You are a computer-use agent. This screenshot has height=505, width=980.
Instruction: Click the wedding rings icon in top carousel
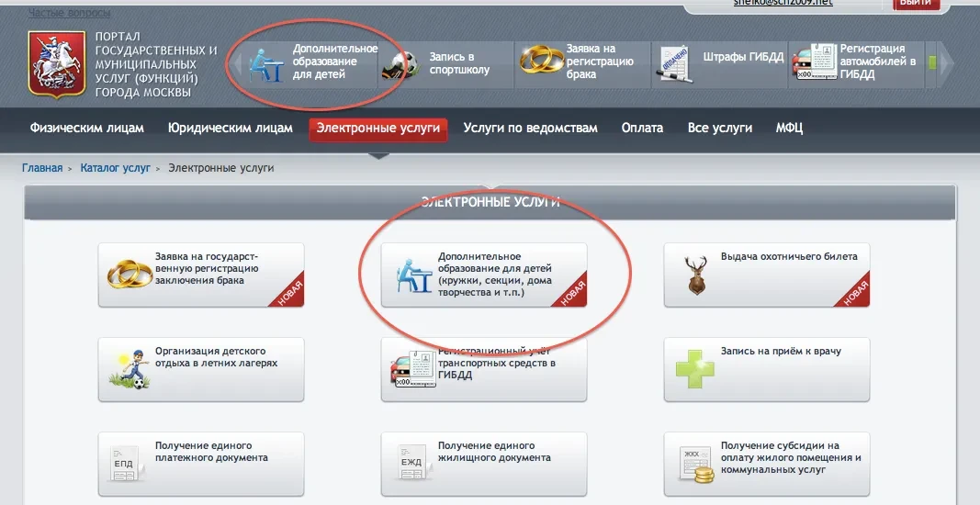click(542, 61)
